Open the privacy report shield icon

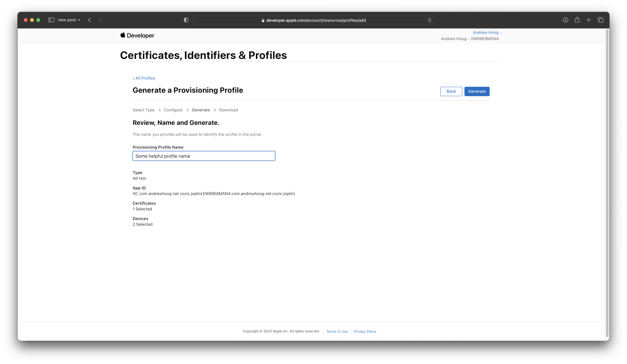point(186,20)
